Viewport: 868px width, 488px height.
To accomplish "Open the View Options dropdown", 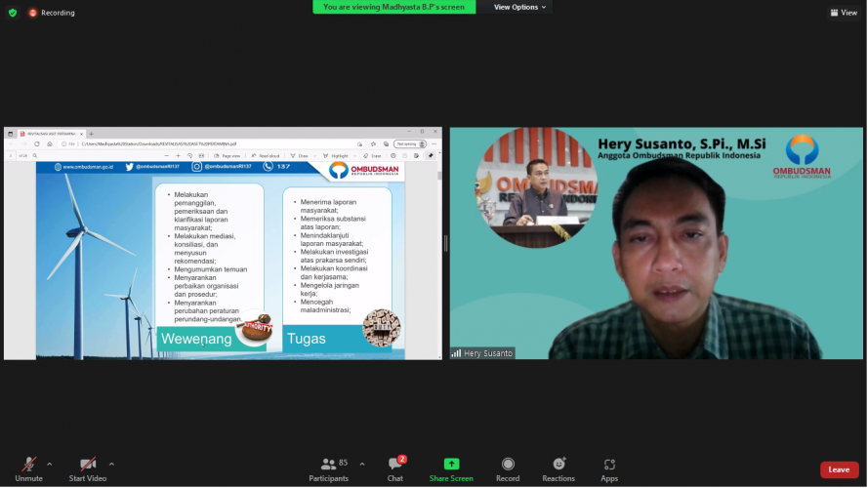I will coord(519,7).
